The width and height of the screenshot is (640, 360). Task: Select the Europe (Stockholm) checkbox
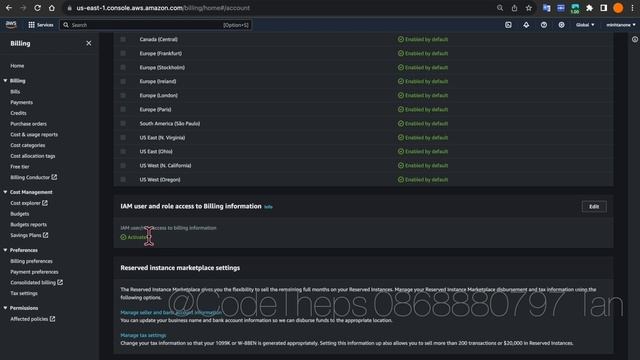point(123,67)
